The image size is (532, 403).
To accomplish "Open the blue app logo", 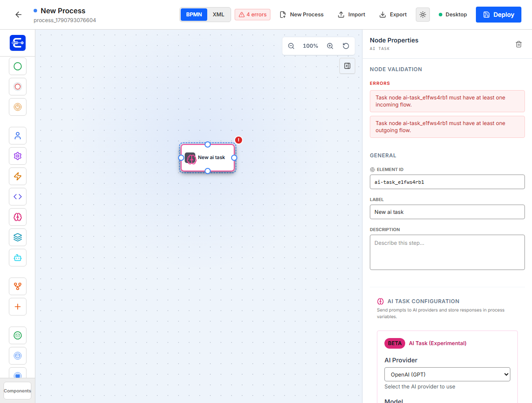I will 18,43.
